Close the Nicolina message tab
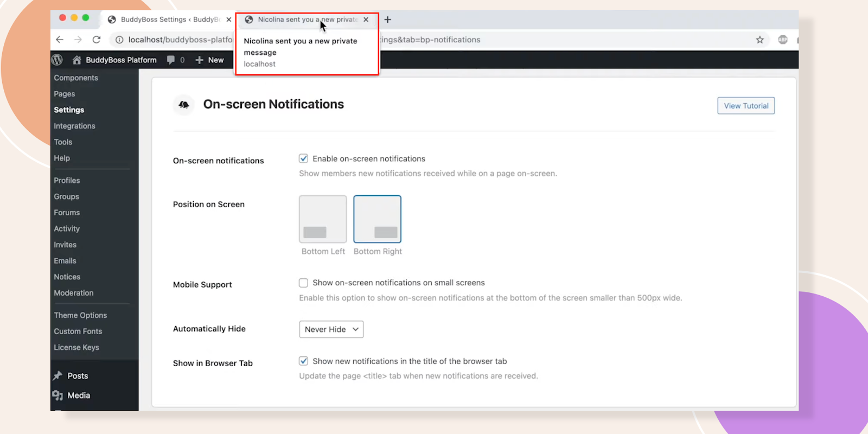 [366, 20]
